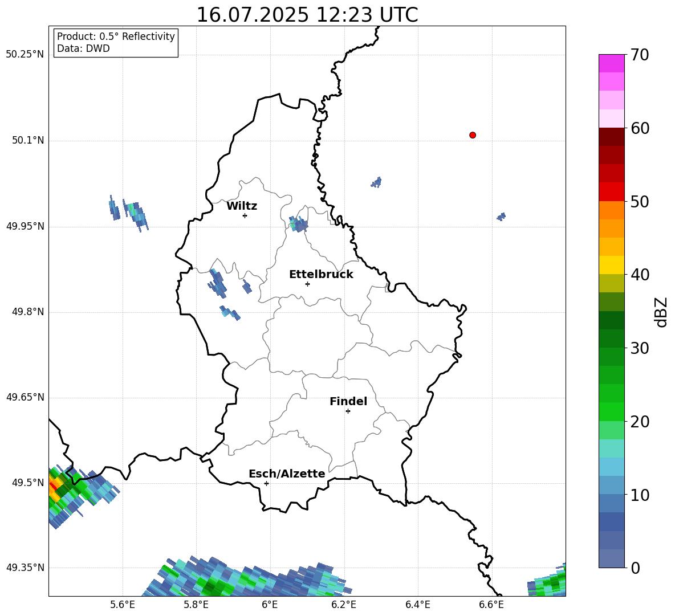The width and height of the screenshot is (675, 616).
Task: Click colorbar tick value 70
Action: 640,55
